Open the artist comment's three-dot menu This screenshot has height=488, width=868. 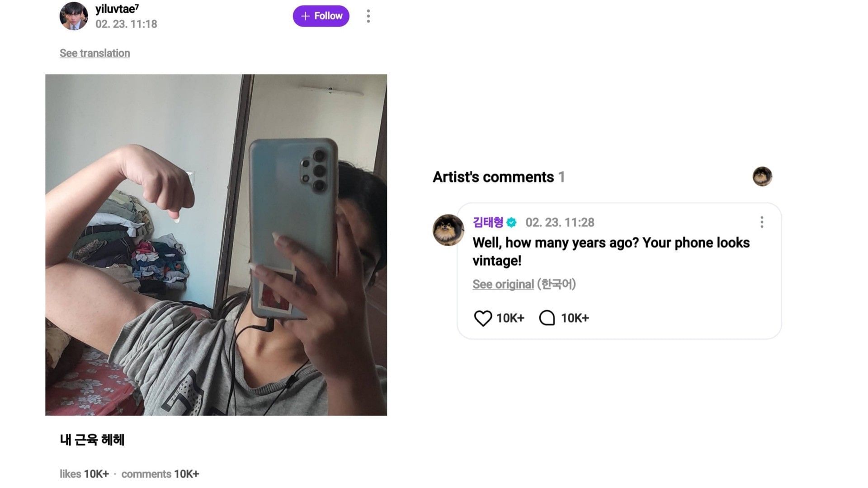click(762, 222)
